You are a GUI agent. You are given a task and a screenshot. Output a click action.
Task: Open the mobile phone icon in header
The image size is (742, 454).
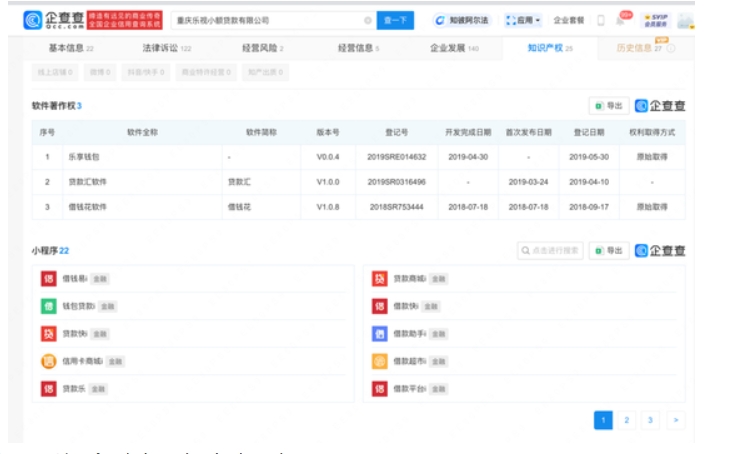tap(601, 20)
